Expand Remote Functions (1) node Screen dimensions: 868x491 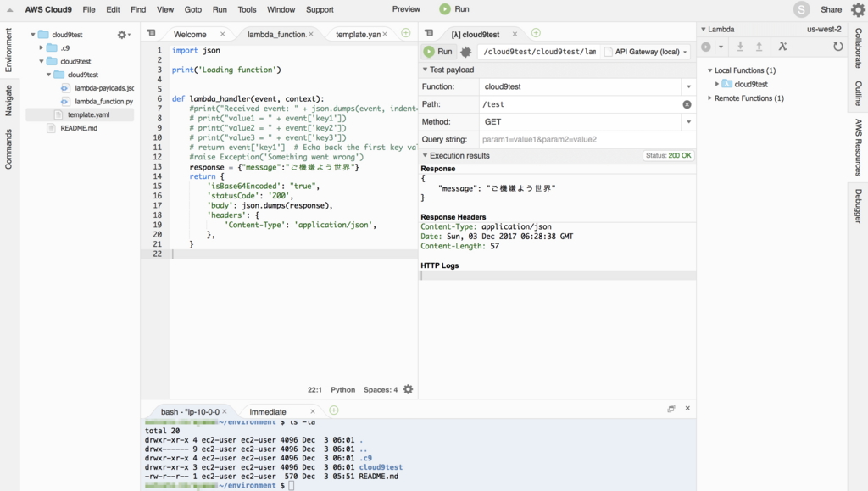tap(709, 98)
